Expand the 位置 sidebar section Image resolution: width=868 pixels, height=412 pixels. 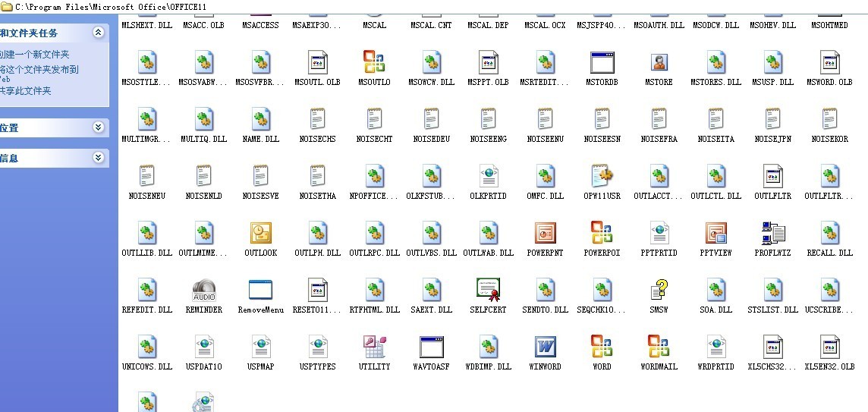tap(98, 127)
